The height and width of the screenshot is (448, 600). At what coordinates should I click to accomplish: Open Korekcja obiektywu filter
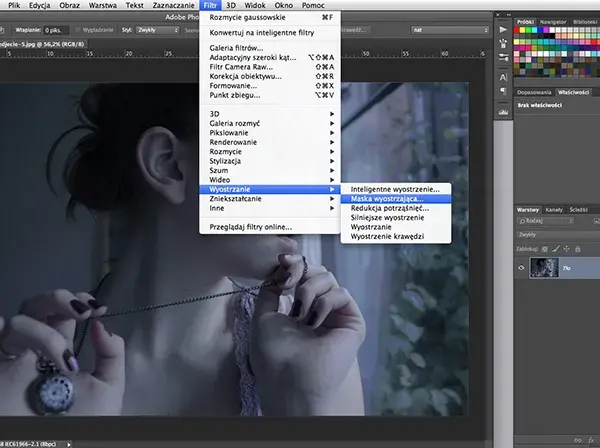(270, 77)
